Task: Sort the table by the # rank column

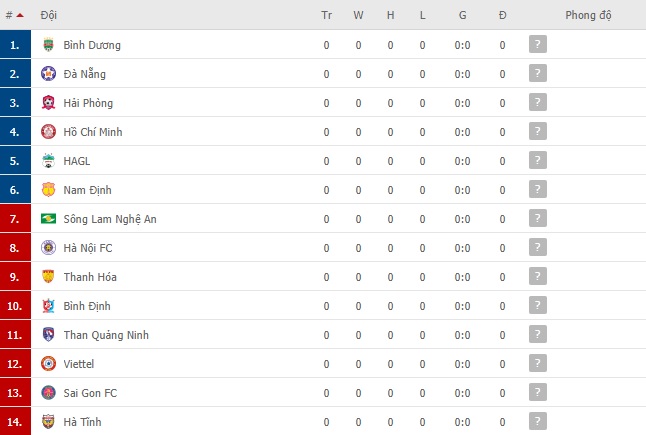Action: 15,15
